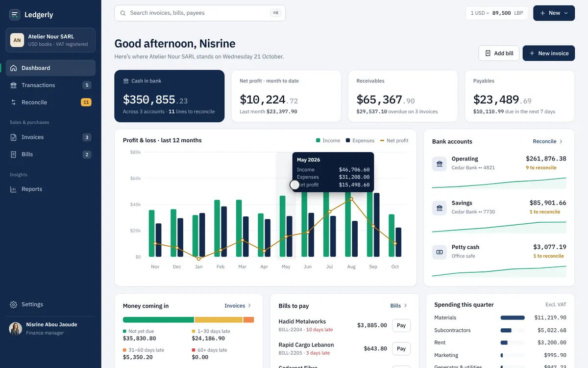Click the Cash in bank summary card
This screenshot has width=588, height=368.
tap(170, 96)
